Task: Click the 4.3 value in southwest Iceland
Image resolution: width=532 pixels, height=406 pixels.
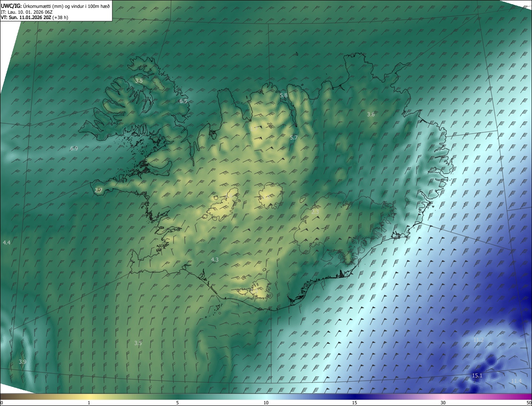Action: pyautogui.click(x=214, y=259)
